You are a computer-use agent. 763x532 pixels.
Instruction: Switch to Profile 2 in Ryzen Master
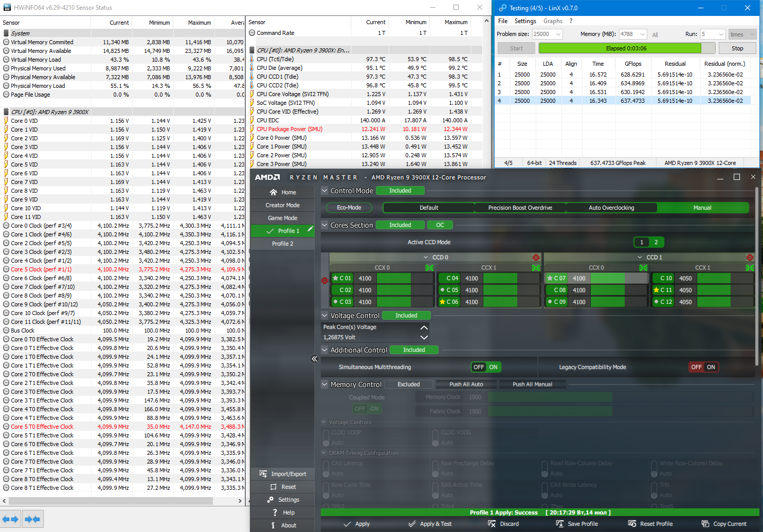[282, 244]
